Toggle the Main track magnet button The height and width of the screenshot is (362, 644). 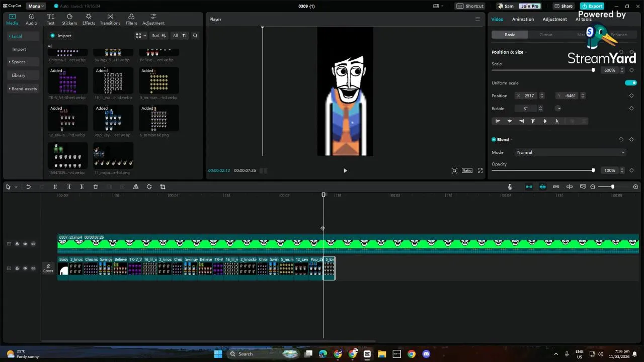[x=529, y=187]
